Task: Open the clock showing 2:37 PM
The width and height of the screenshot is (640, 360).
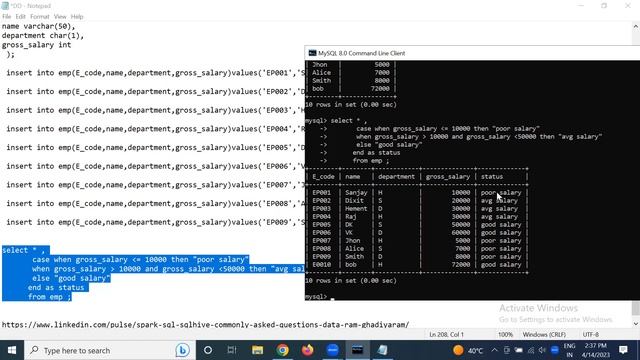Action: [x=596, y=350]
